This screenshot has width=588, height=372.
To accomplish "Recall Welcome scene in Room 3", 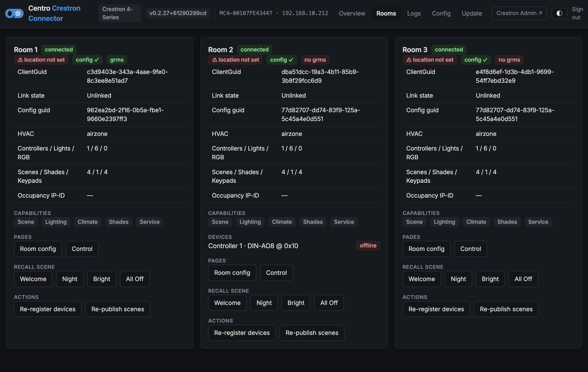I will pos(422,279).
